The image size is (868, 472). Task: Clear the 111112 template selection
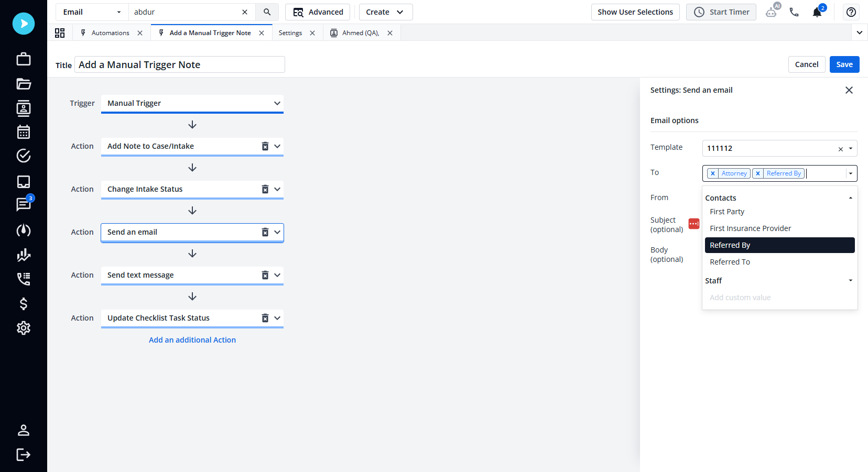pyautogui.click(x=840, y=149)
